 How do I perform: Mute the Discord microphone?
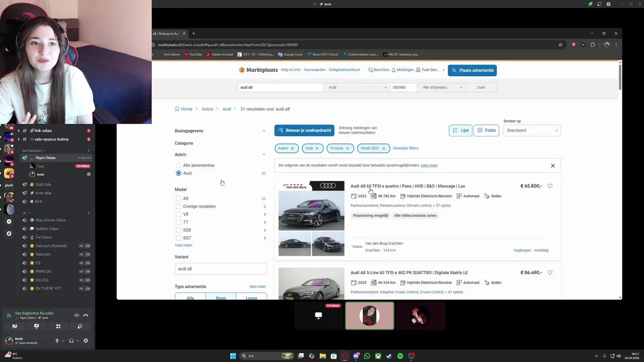57,340
